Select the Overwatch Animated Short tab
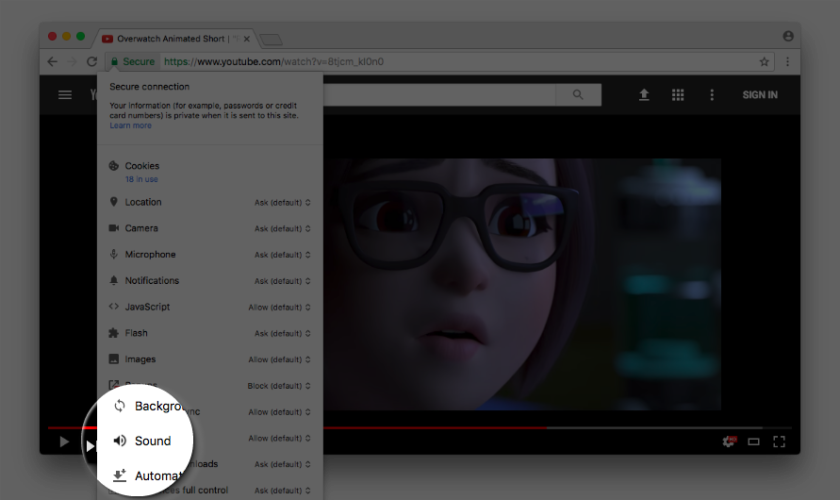 (x=170, y=38)
